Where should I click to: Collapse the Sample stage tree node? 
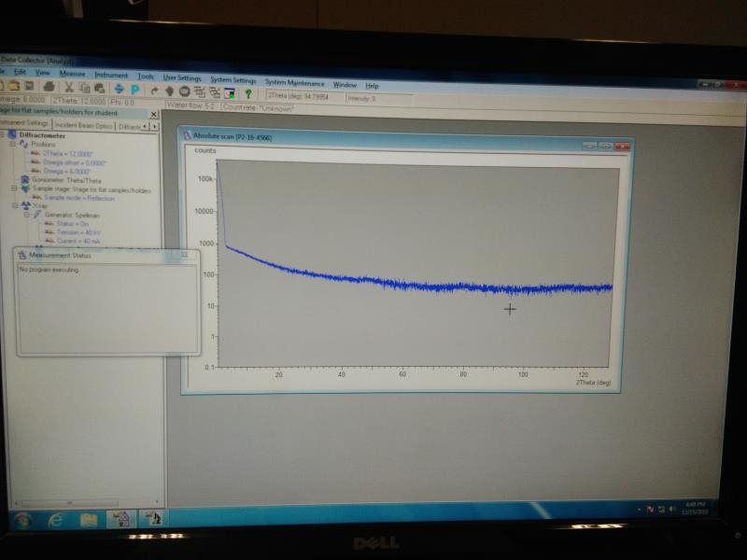tap(14, 189)
